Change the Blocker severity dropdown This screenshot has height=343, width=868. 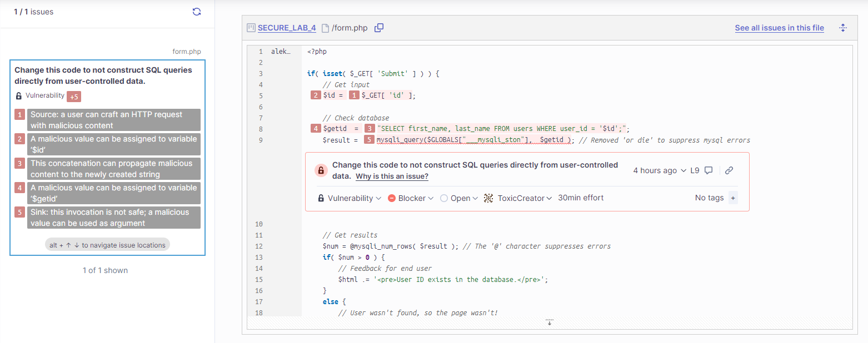(411, 198)
